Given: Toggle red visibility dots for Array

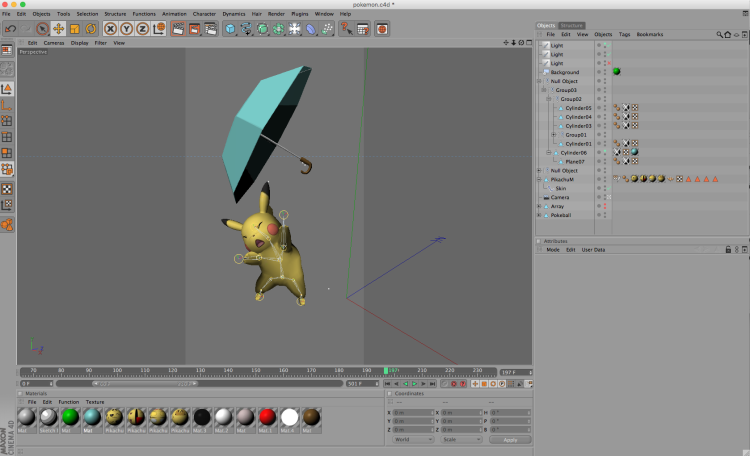Looking at the screenshot, I should coord(605,206).
